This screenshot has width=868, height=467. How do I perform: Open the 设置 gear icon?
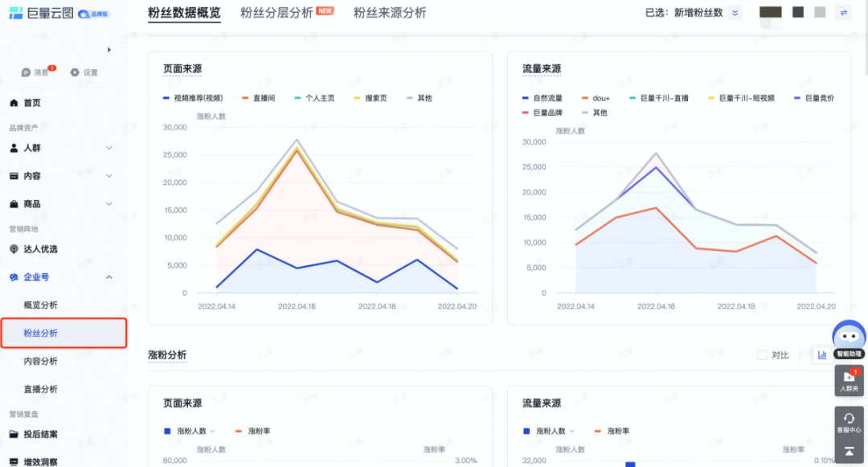(x=75, y=72)
